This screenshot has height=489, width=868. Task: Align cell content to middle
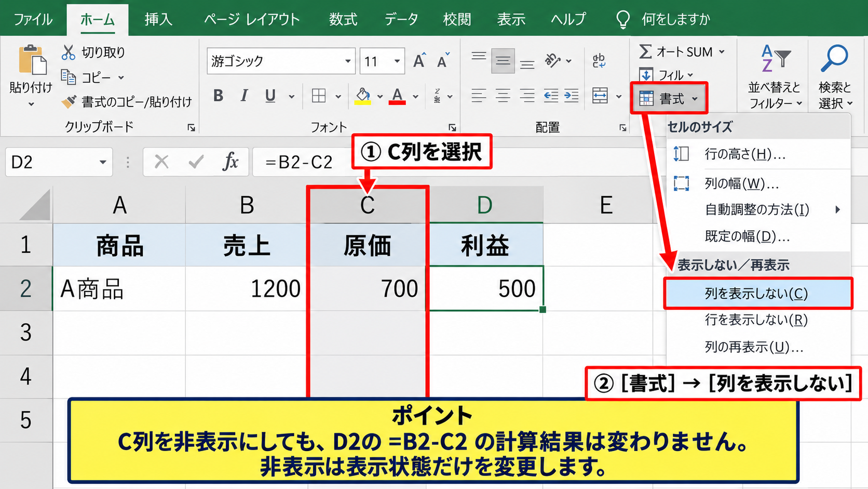[x=503, y=61]
